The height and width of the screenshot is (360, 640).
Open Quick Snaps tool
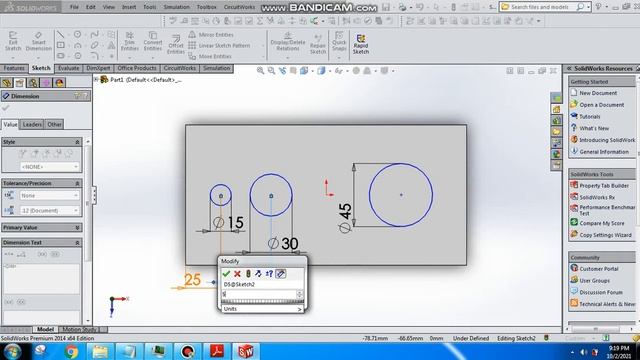pos(339,41)
